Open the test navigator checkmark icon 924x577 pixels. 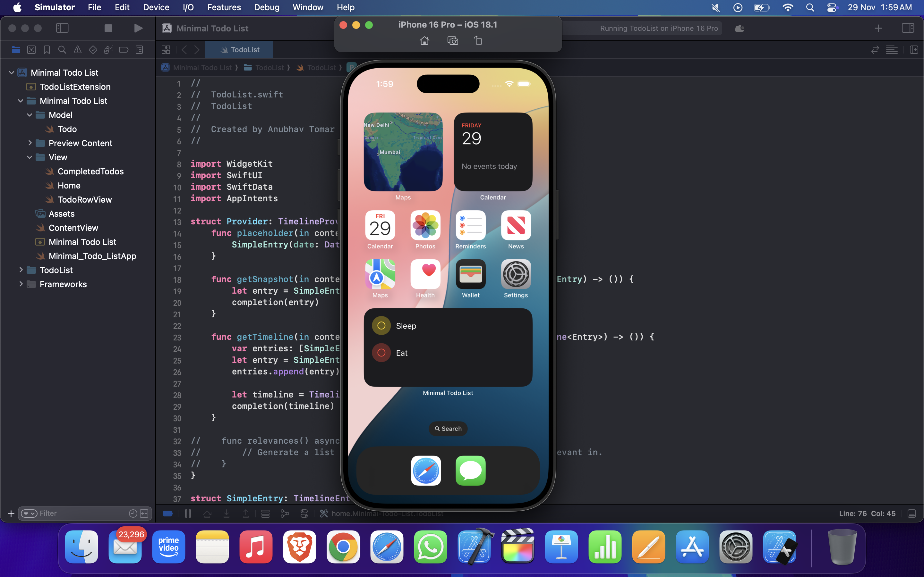click(93, 50)
